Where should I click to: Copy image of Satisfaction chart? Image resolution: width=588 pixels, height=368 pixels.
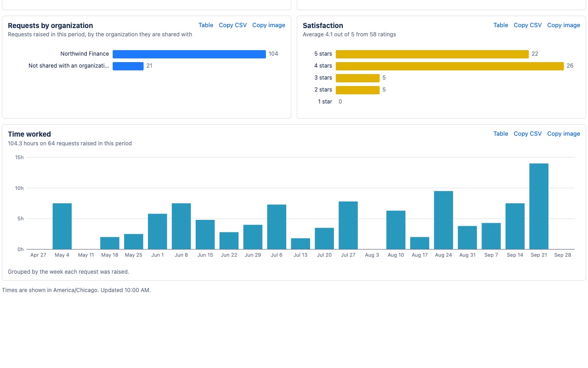(x=564, y=25)
